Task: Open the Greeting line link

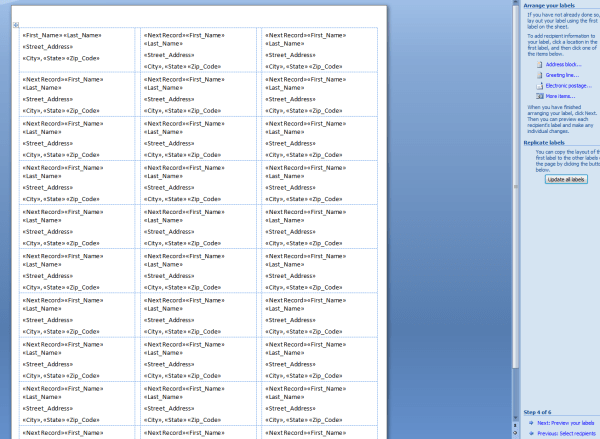Action: point(562,75)
